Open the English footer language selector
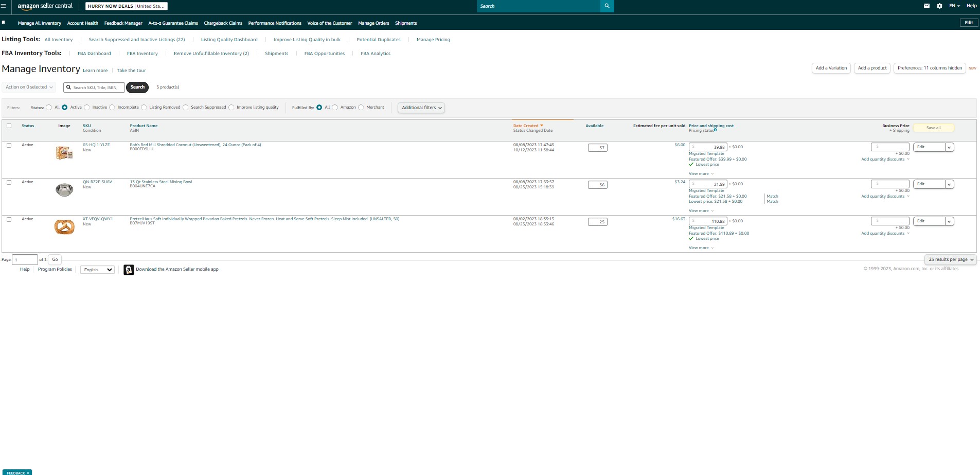 [97, 270]
